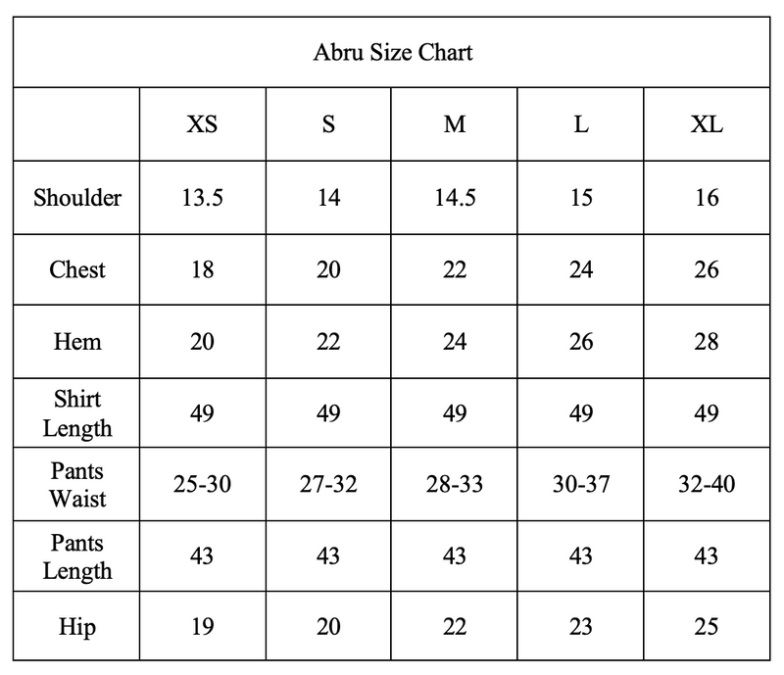This screenshot has height=675, width=784.
Task: Click the Abru Size Chart title
Action: (x=393, y=53)
